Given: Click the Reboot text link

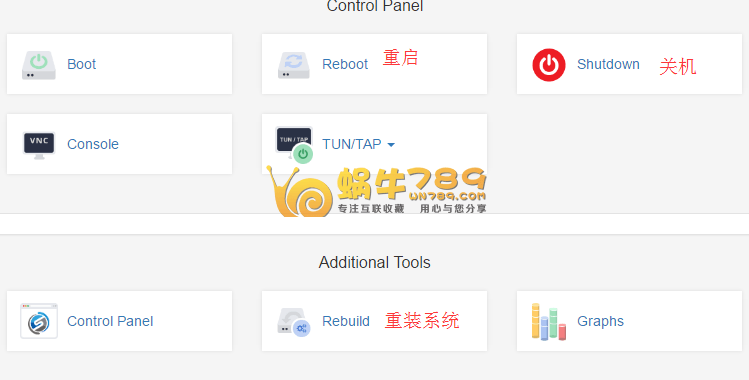Looking at the screenshot, I should pyautogui.click(x=345, y=64).
